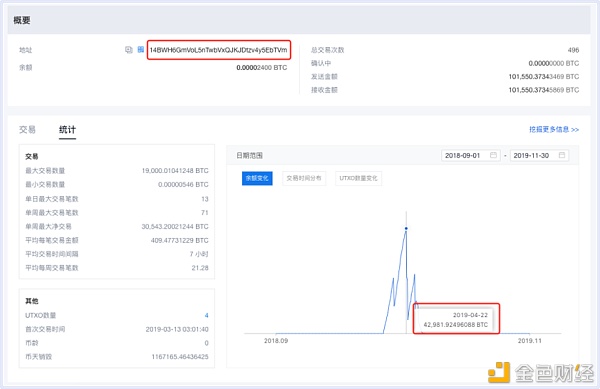The image size is (600, 389).
Task: Click average amount 409.47731229 BTC
Action: point(179,241)
